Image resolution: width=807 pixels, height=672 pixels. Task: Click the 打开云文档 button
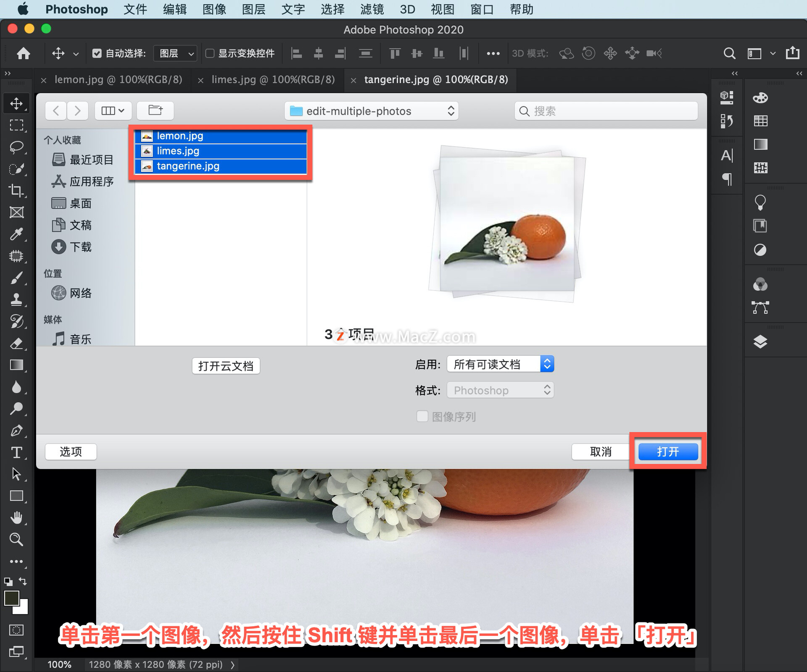(x=226, y=365)
